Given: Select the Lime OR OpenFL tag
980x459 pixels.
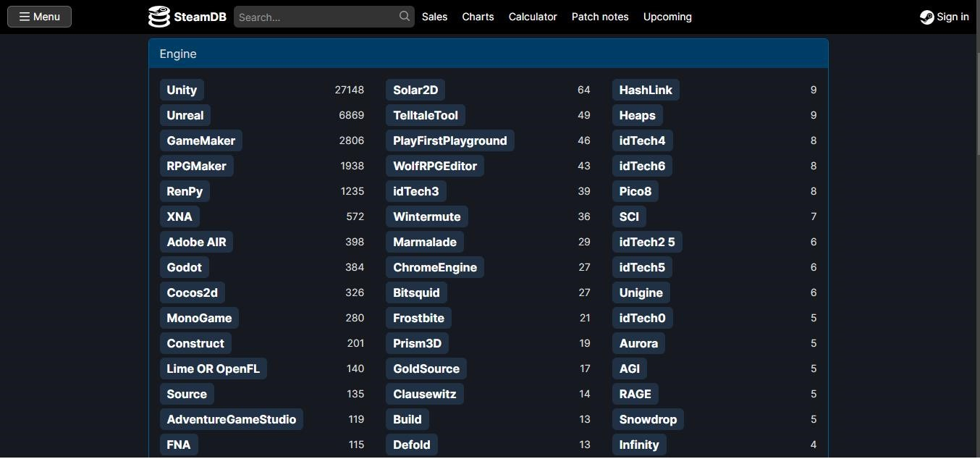Looking at the screenshot, I should click(x=214, y=369).
